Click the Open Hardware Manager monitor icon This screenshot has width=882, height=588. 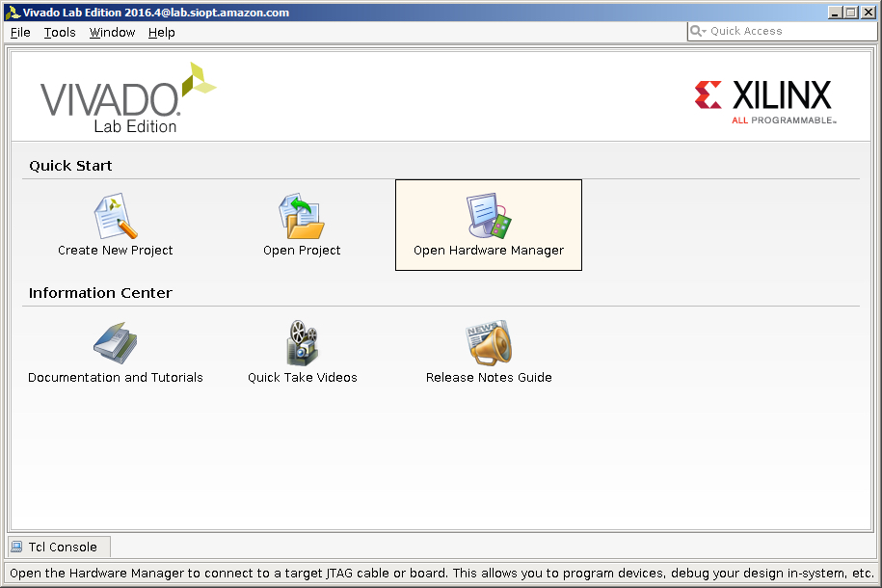point(489,216)
